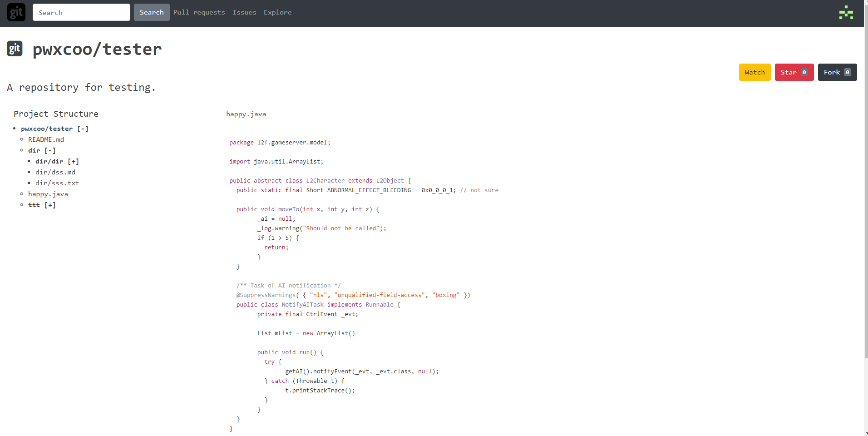Open the green avatar icon top-right

point(846,12)
